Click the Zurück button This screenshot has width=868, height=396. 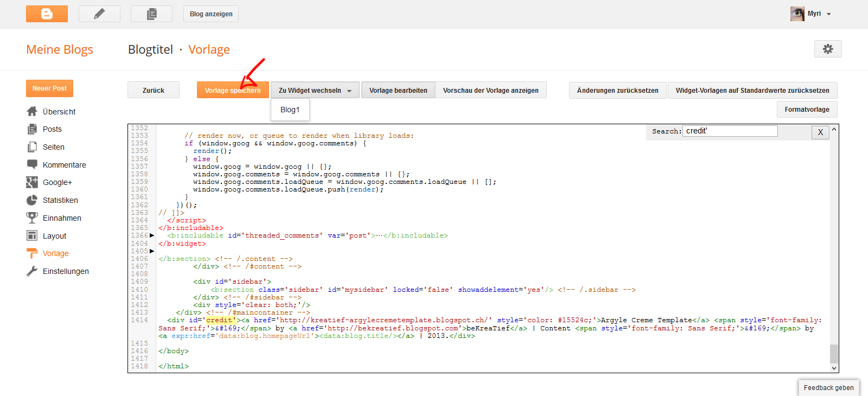click(x=154, y=90)
